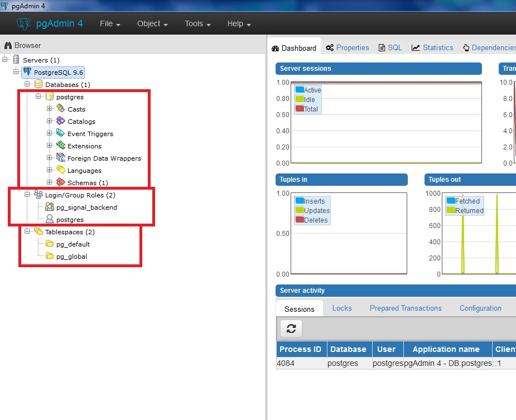Viewport: 516px width, 420px height.
Task: Collapse the Login/Group Roles node
Action: [27, 195]
